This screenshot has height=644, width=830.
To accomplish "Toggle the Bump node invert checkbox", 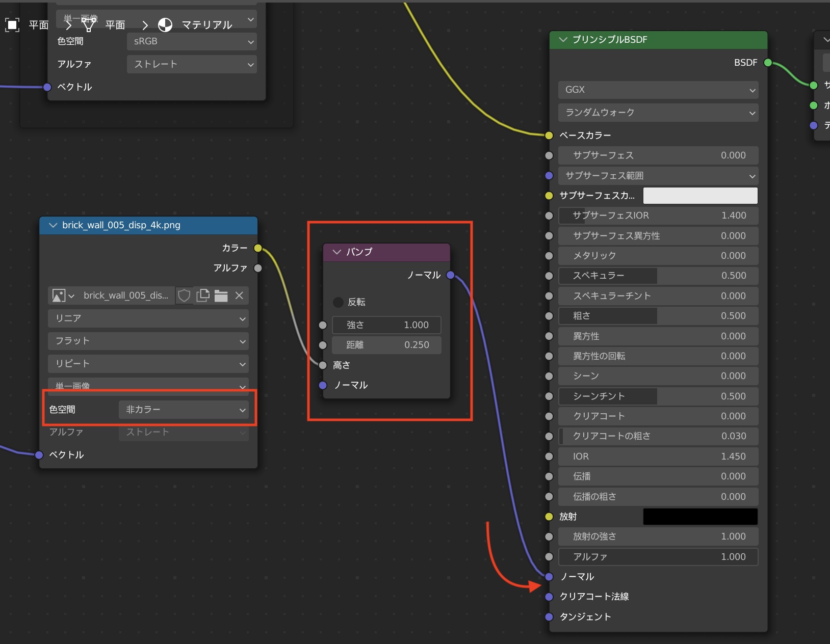I will coord(338,302).
